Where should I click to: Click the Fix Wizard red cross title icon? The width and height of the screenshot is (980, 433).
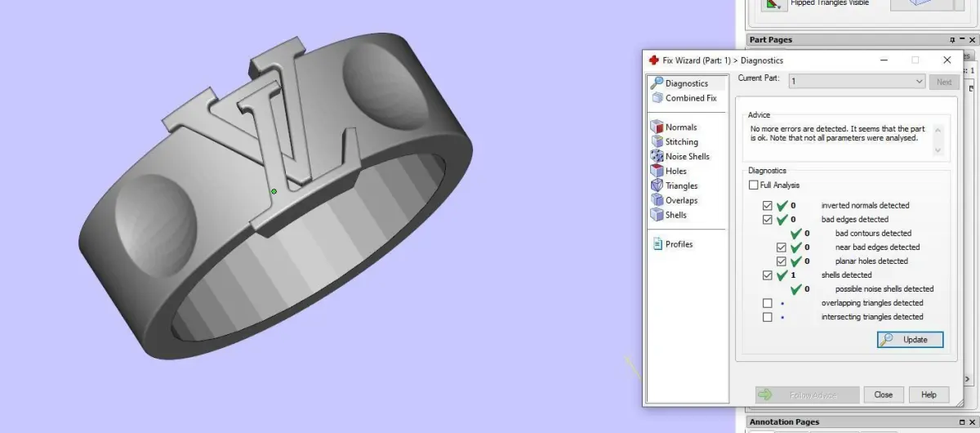click(x=653, y=60)
